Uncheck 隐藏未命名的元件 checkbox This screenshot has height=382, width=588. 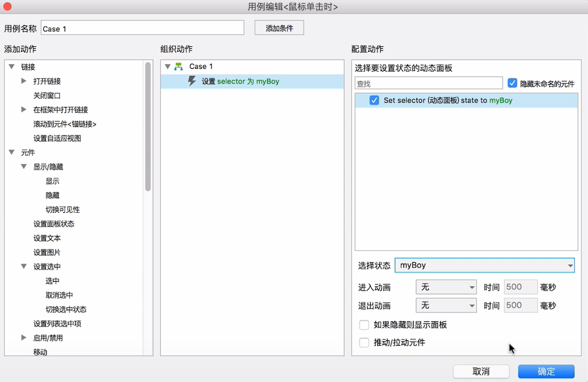(x=512, y=83)
